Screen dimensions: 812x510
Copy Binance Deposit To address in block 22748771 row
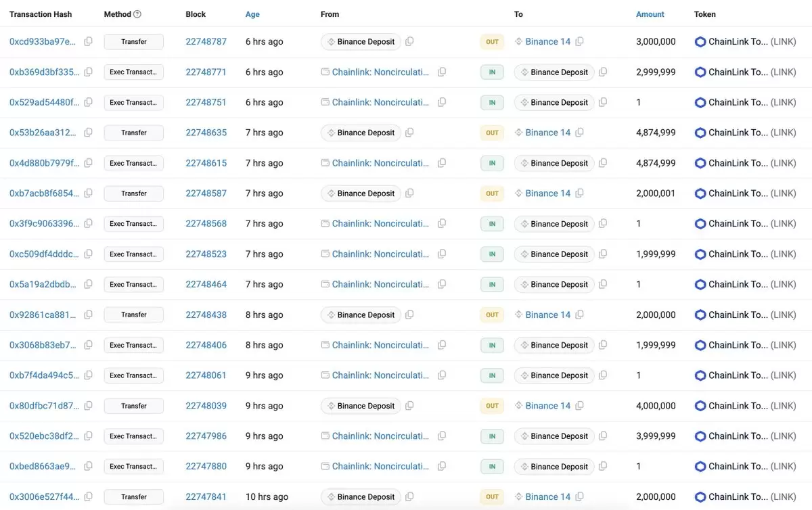(x=603, y=72)
